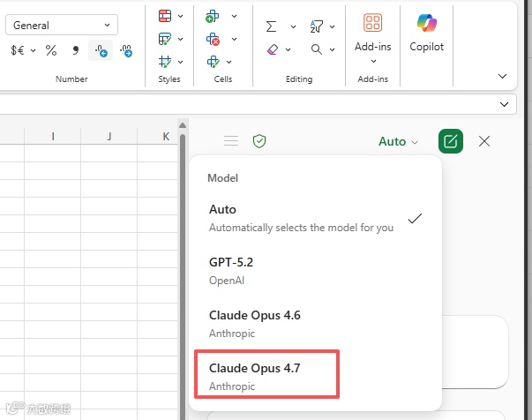Click the Cell Styles icon
This screenshot has width=532, height=420.
point(165,62)
